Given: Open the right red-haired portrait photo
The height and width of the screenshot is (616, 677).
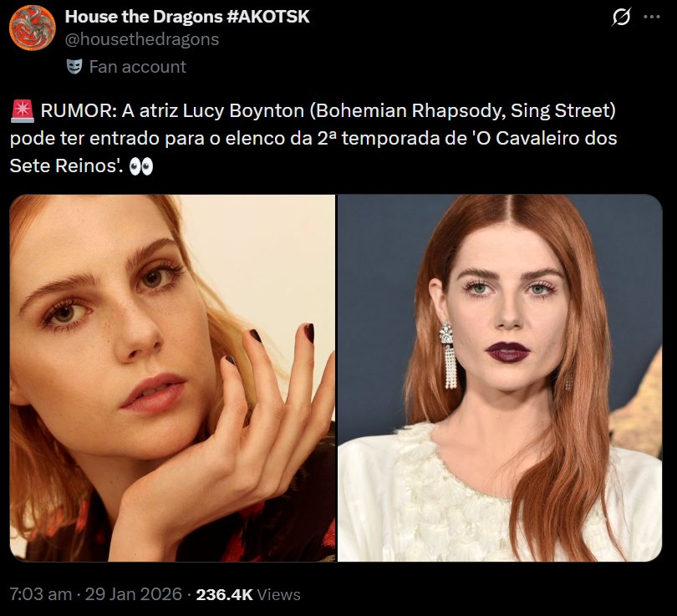Looking at the screenshot, I should [500, 378].
